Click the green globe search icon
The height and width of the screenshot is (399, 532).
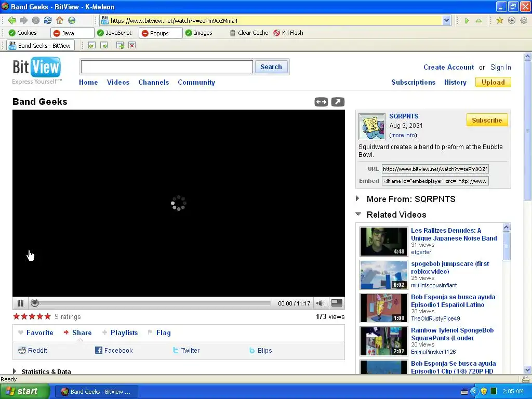[x=72, y=20]
